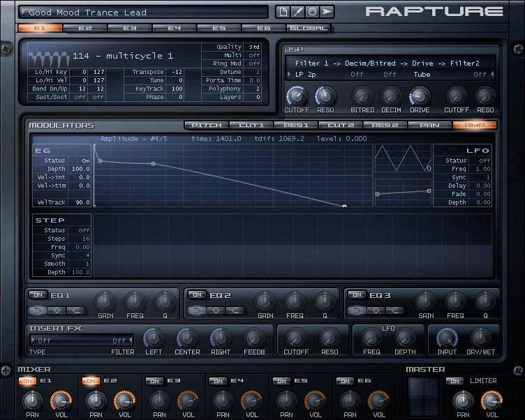The height and width of the screenshot is (420, 525).
Task: Select EQ 2 peak shape icon
Action: (x=216, y=310)
